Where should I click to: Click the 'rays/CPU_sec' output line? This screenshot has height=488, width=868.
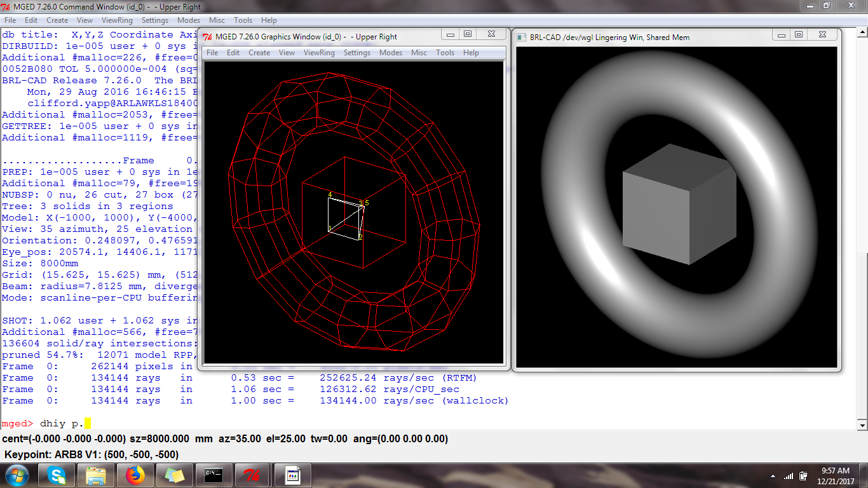coord(231,389)
